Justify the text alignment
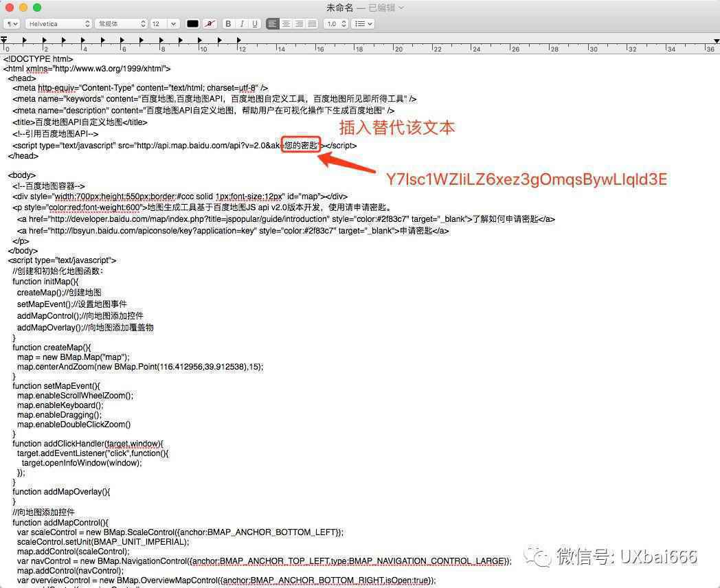This screenshot has height=588, width=720. coord(312,23)
